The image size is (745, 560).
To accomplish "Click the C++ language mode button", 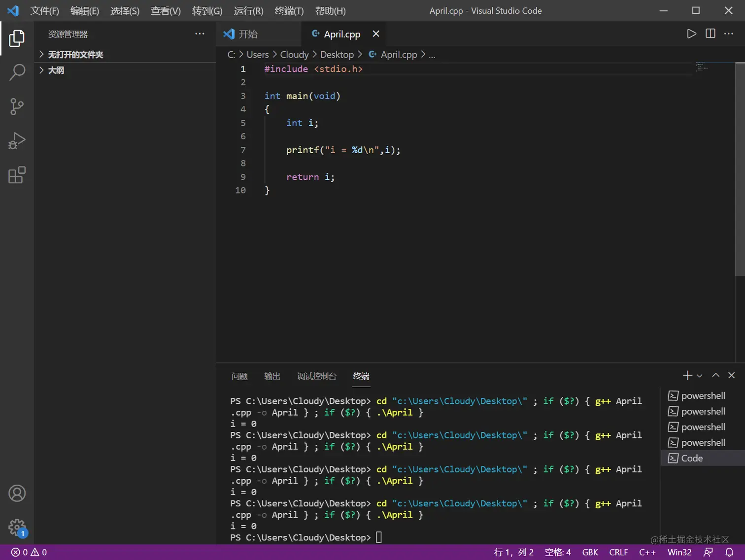I will click(x=647, y=552).
